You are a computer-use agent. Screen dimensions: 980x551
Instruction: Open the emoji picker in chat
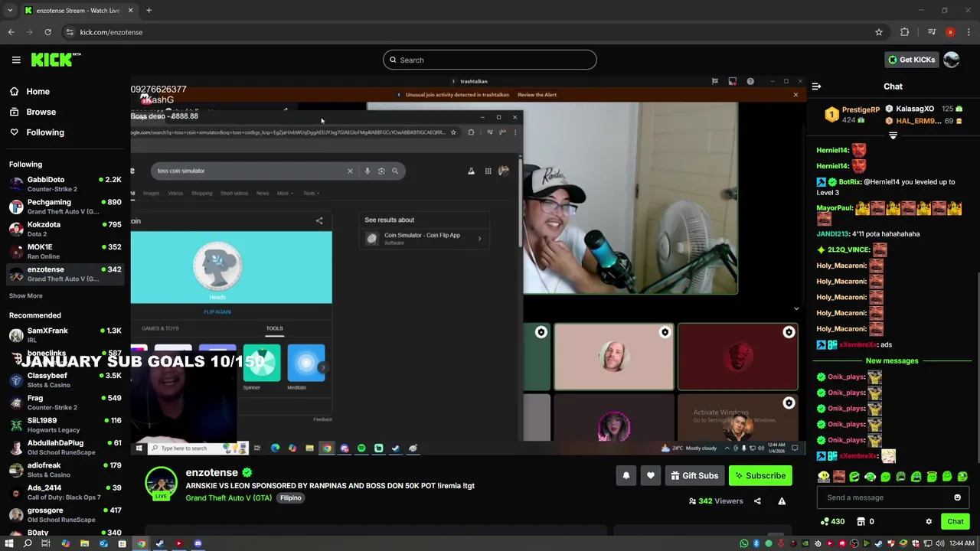[x=957, y=497]
